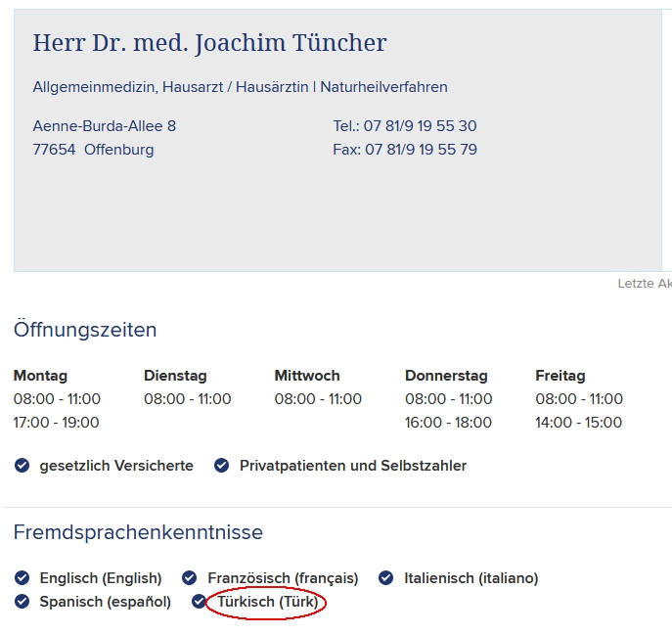Click the Spanisch (español) language label
The width and height of the screenshot is (672, 635).
pos(106,602)
